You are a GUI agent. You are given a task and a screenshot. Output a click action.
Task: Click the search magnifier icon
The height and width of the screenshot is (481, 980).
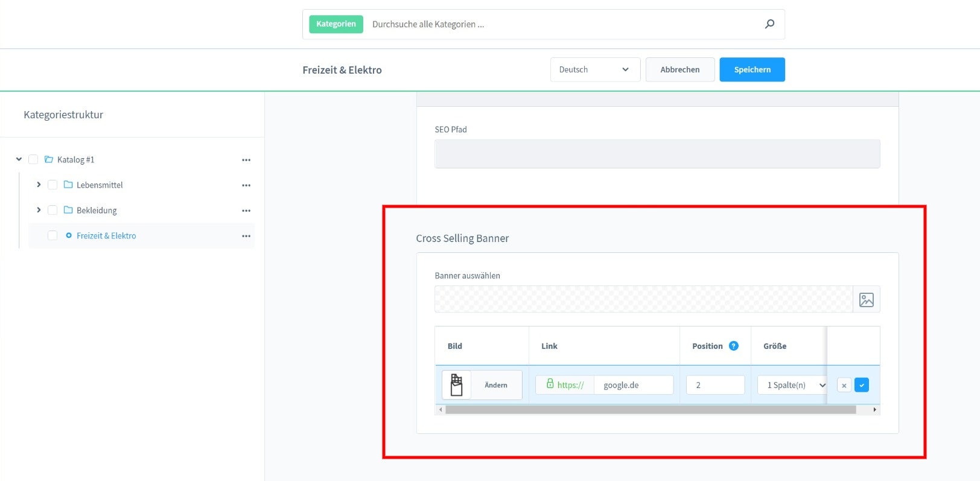pos(769,24)
